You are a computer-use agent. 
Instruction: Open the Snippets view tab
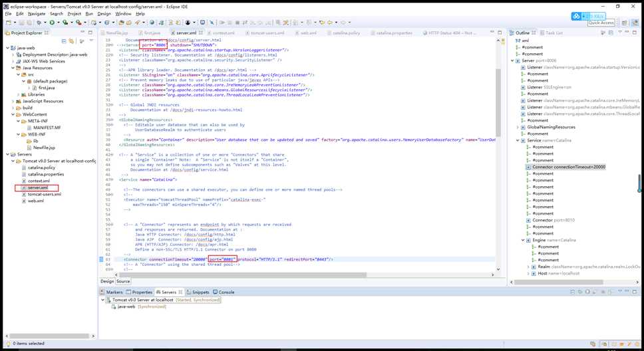click(198, 292)
